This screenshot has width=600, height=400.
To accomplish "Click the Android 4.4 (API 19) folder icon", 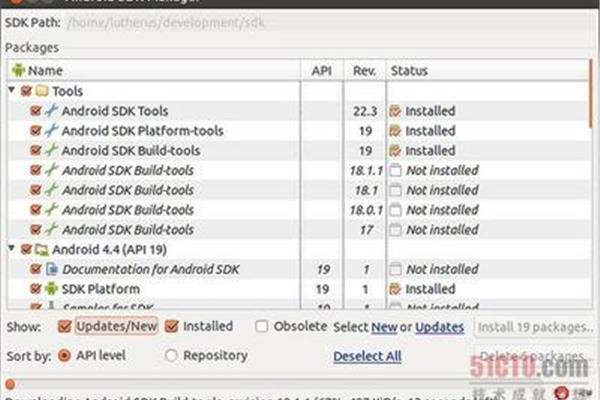I will 42,250.
